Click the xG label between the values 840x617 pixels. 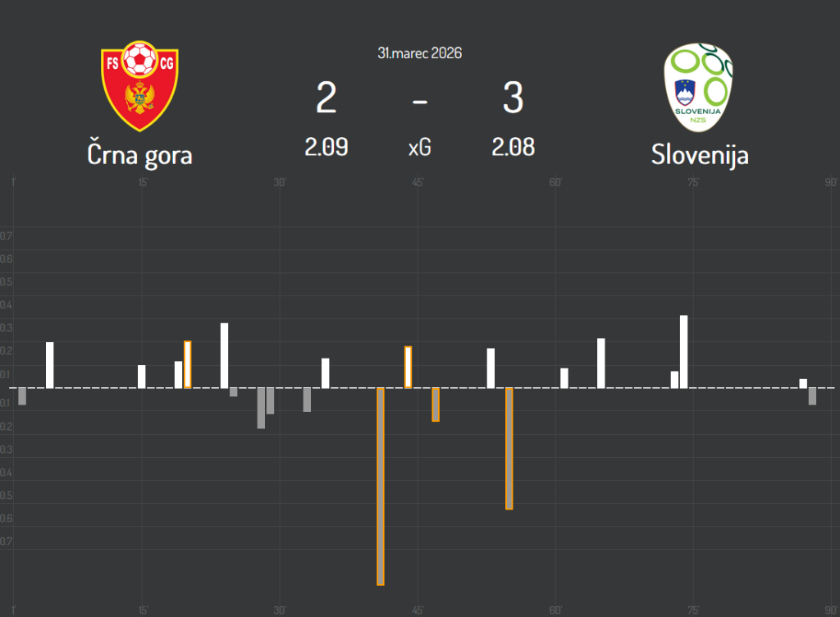click(x=419, y=149)
